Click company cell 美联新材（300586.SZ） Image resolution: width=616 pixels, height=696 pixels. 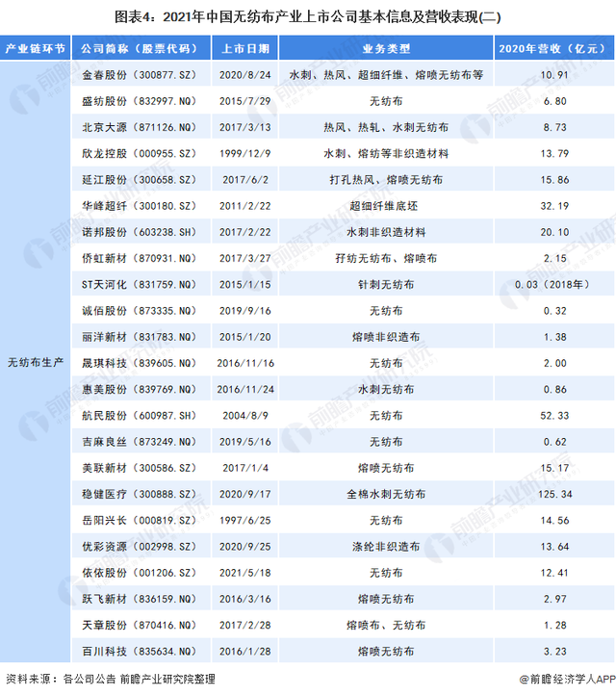pos(140,468)
